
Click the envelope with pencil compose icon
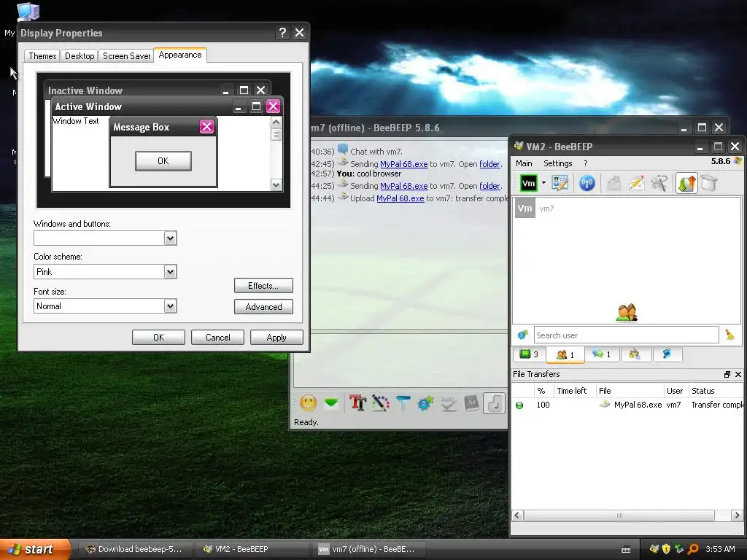pyautogui.click(x=637, y=183)
